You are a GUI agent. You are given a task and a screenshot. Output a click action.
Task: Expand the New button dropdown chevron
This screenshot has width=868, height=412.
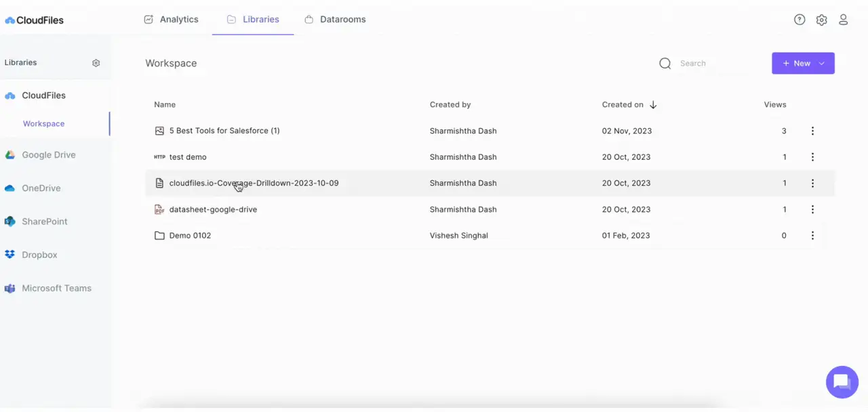[x=821, y=63]
